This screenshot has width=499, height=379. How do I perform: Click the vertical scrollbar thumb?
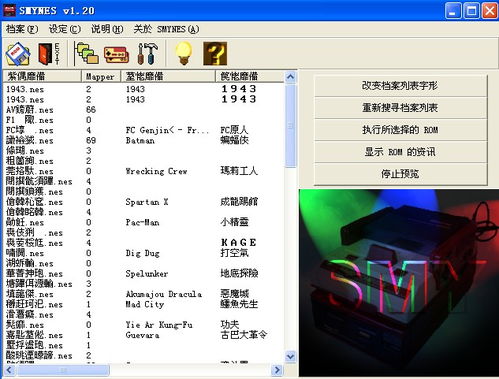tap(290, 125)
